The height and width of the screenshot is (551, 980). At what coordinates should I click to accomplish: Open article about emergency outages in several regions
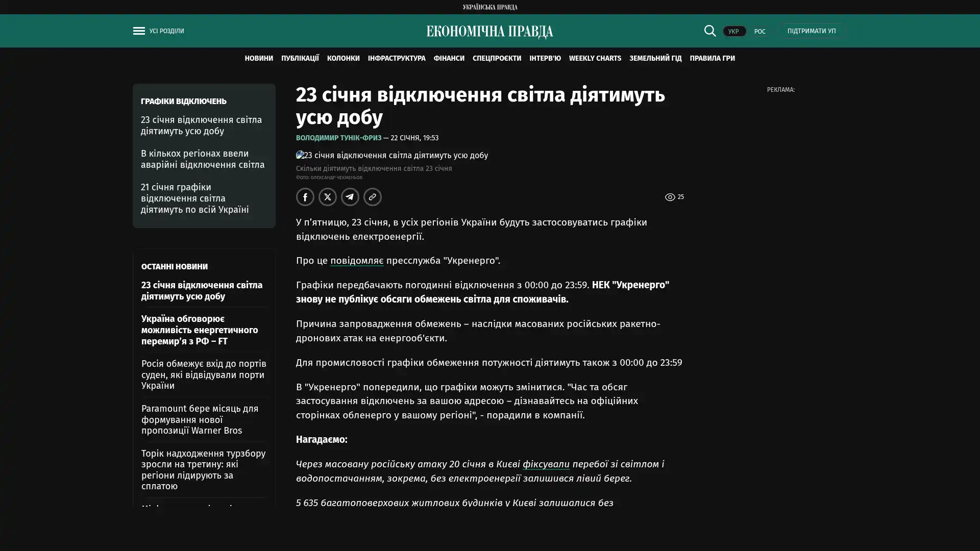tap(203, 159)
